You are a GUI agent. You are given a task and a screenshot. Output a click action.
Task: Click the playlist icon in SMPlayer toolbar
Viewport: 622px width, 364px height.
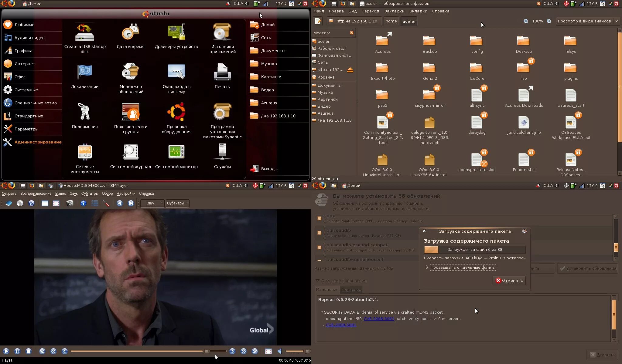[95, 203]
